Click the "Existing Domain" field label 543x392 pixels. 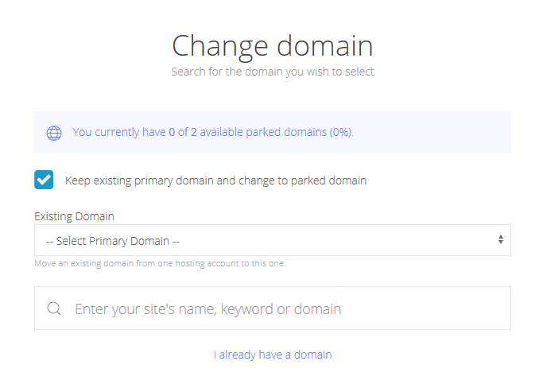pos(74,216)
